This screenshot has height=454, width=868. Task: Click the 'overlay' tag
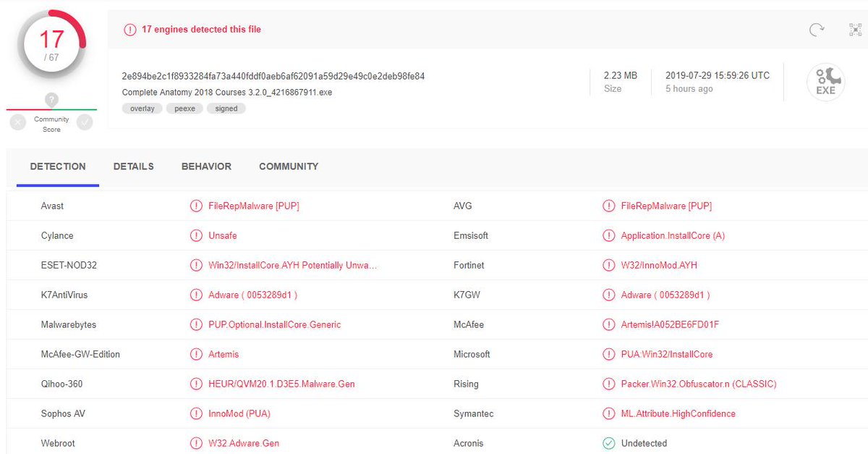pos(142,109)
